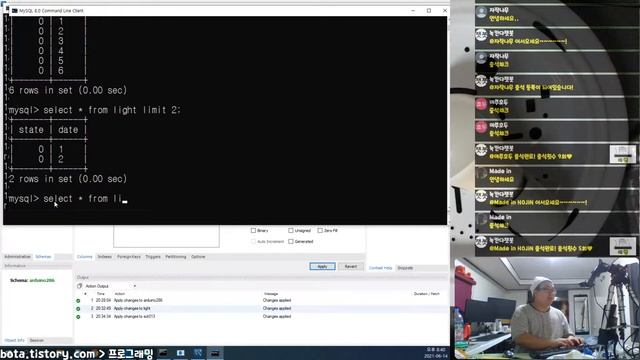Open the Indexes tab
The image size is (640, 360).
tap(104, 257)
